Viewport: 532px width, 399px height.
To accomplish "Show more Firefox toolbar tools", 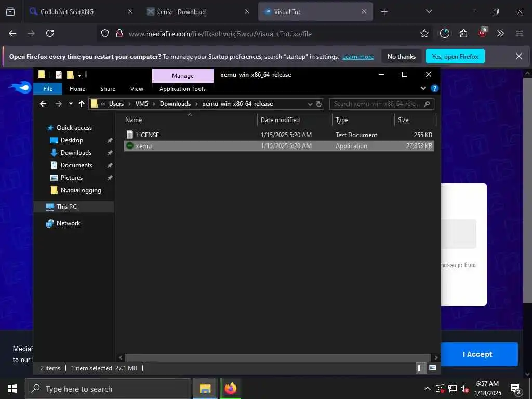I will (x=500, y=33).
